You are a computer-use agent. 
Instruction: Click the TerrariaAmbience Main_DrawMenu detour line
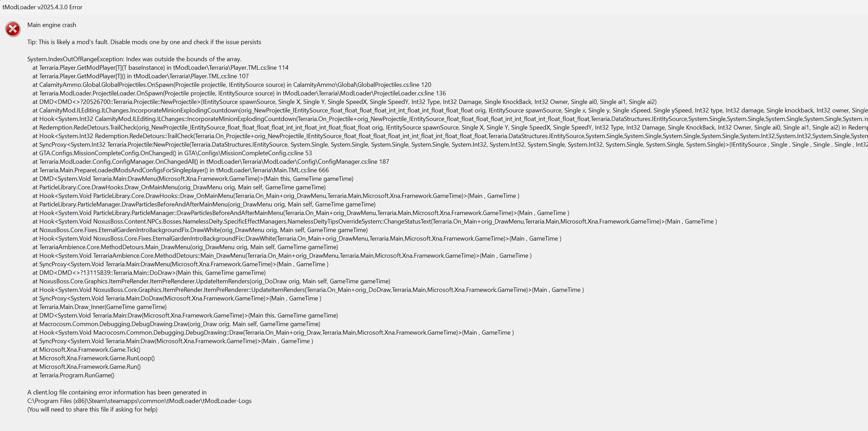pyautogui.click(x=185, y=247)
